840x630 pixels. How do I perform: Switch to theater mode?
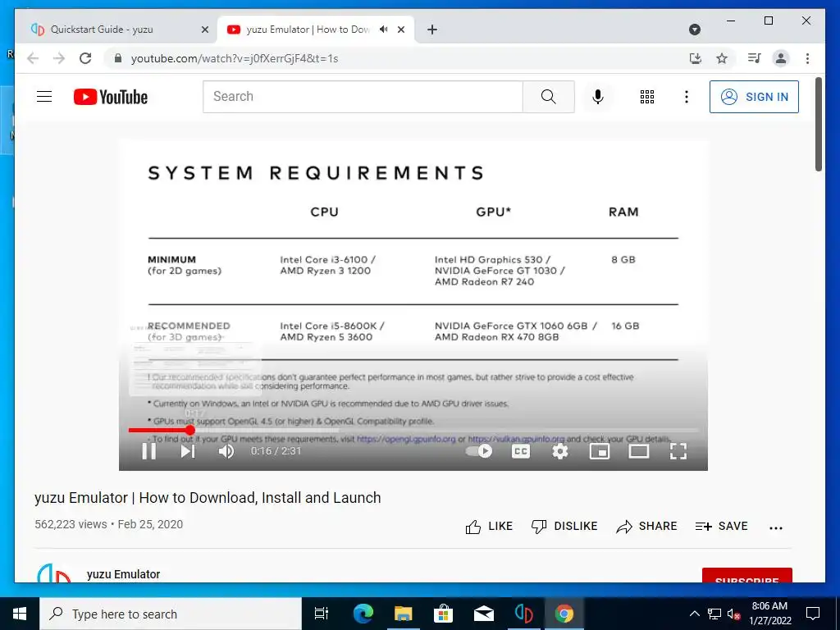pos(638,451)
